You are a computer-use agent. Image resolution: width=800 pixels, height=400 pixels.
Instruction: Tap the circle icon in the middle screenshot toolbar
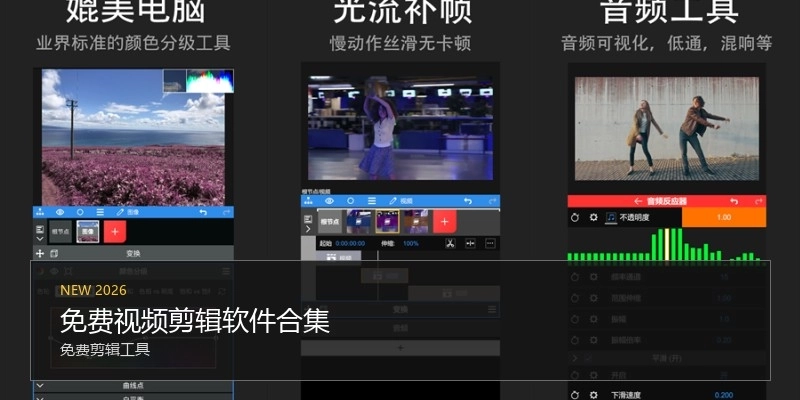coord(351,201)
